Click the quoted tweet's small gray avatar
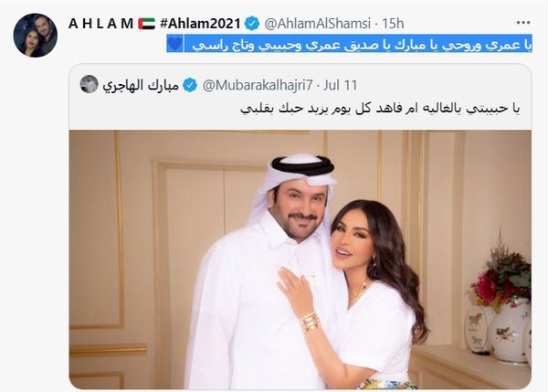 point(90,84)
